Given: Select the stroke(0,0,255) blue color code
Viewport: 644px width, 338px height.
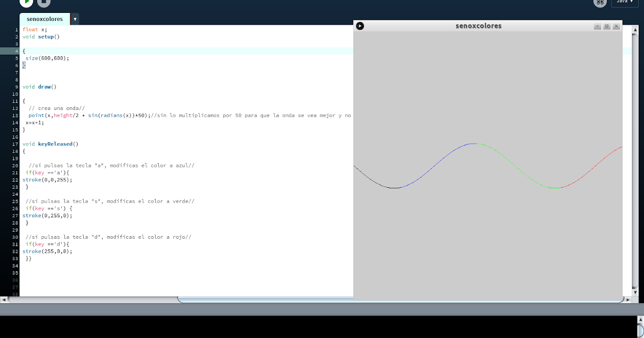Looking at the screenshot, I should tap(47, 179).
